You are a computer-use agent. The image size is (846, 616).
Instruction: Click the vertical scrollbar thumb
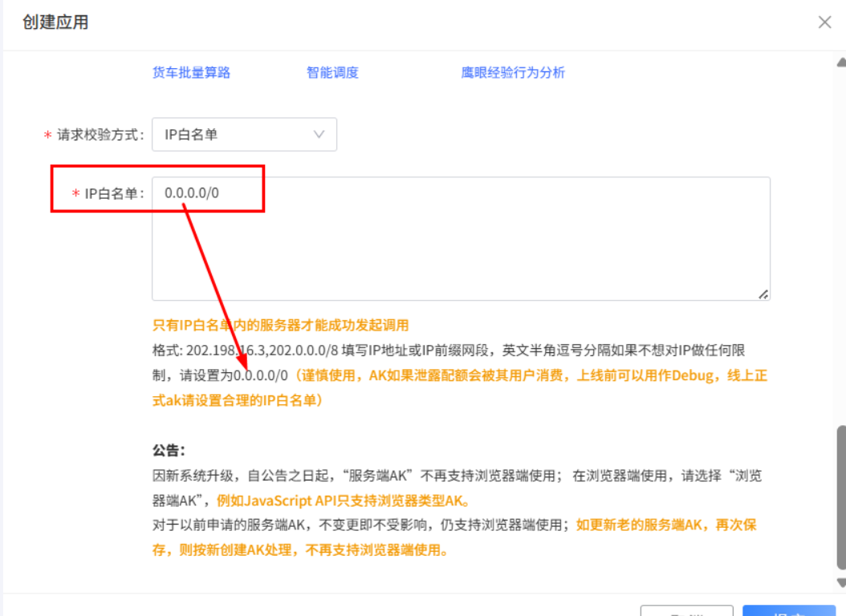pos(840,497)
